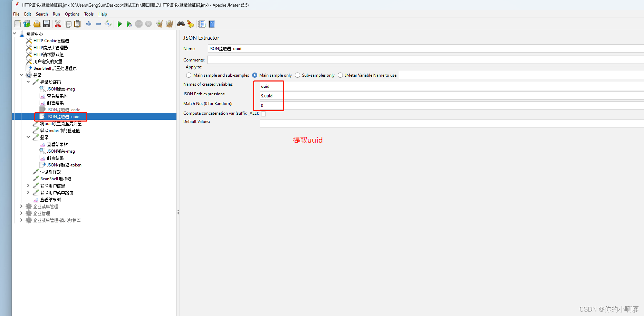Select 调试取样器 in tree
The width and height of the screenshot is (644, 316).
(50, 172)
